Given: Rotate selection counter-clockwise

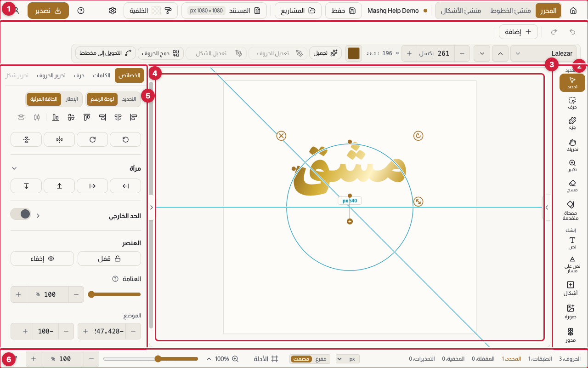Looking at the screenshot, I should point(125,139).
